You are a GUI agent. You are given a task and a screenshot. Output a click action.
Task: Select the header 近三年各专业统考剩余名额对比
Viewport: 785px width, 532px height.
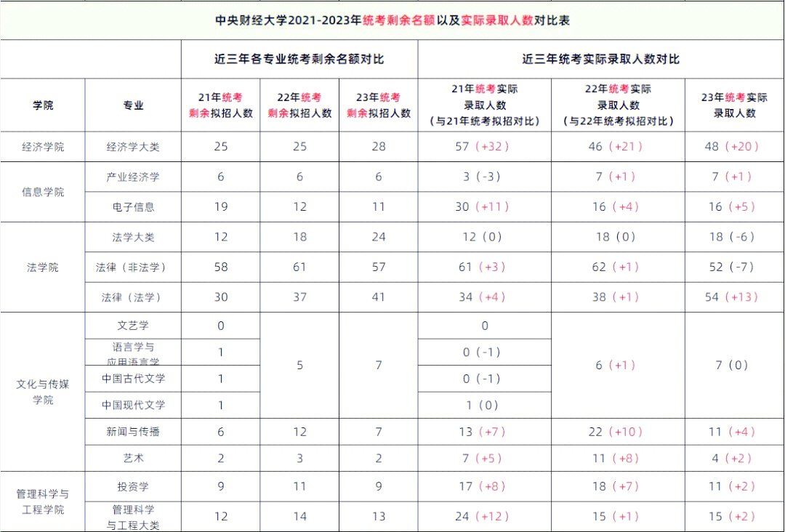[x=299, y=59]
